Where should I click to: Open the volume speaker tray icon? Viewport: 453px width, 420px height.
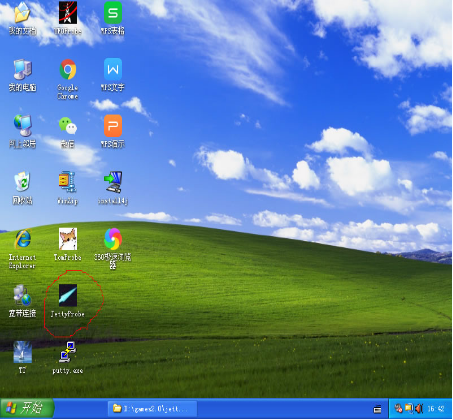click(419, 408)
